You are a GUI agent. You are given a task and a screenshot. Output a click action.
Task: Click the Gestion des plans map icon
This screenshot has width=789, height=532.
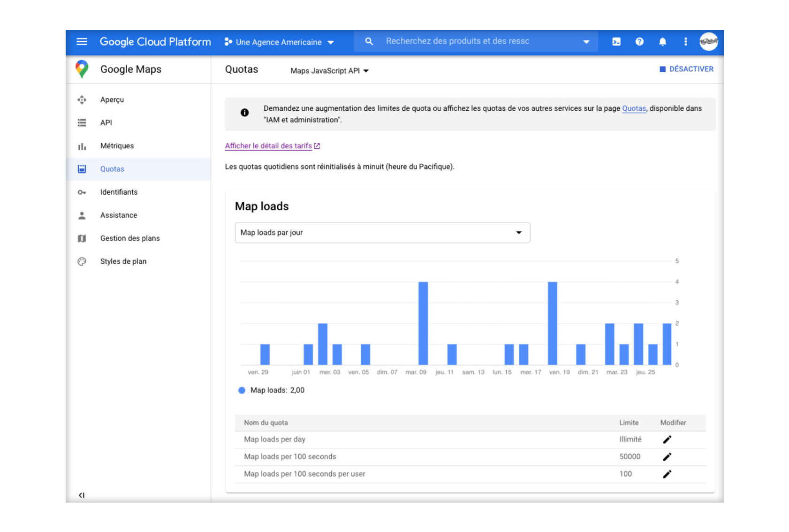click(82, 238)
